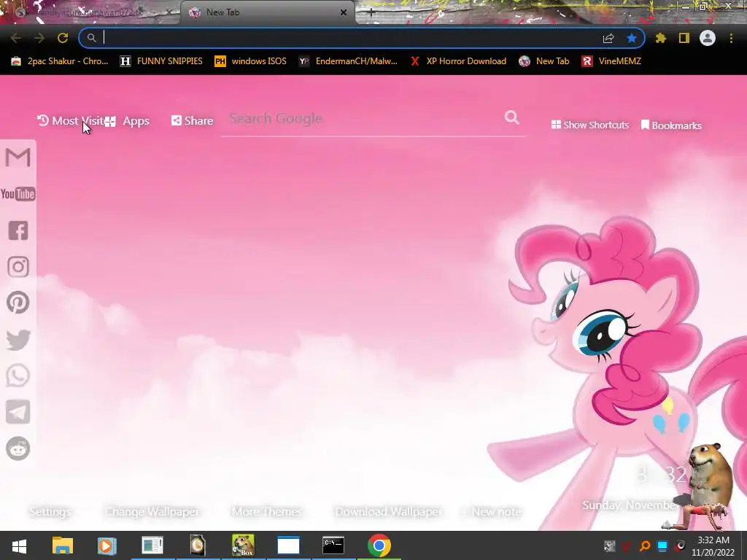The height and width of the screenshot is (560, 747).
Task: Click the Share button on page
Action: tap(192, 120)
